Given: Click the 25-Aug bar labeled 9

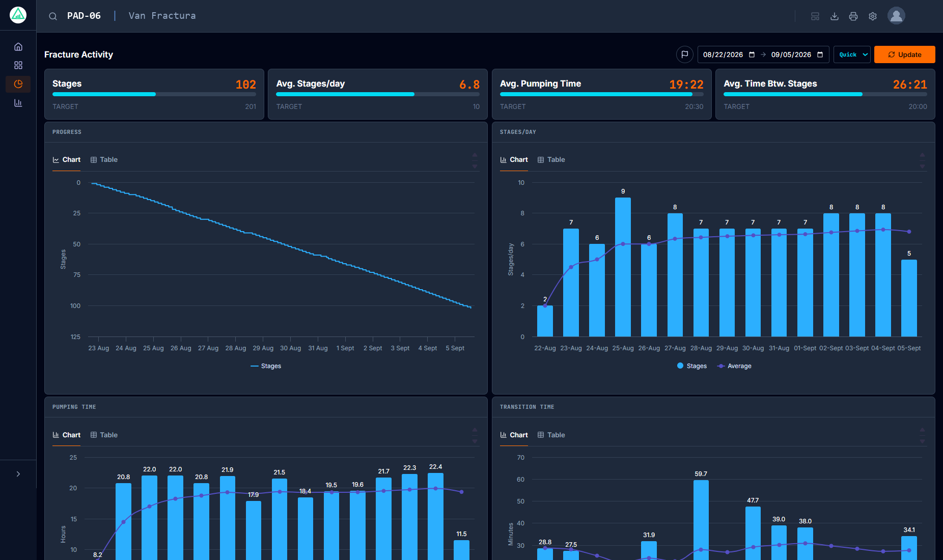Looking at the screenshot, I should coord(623,267).
